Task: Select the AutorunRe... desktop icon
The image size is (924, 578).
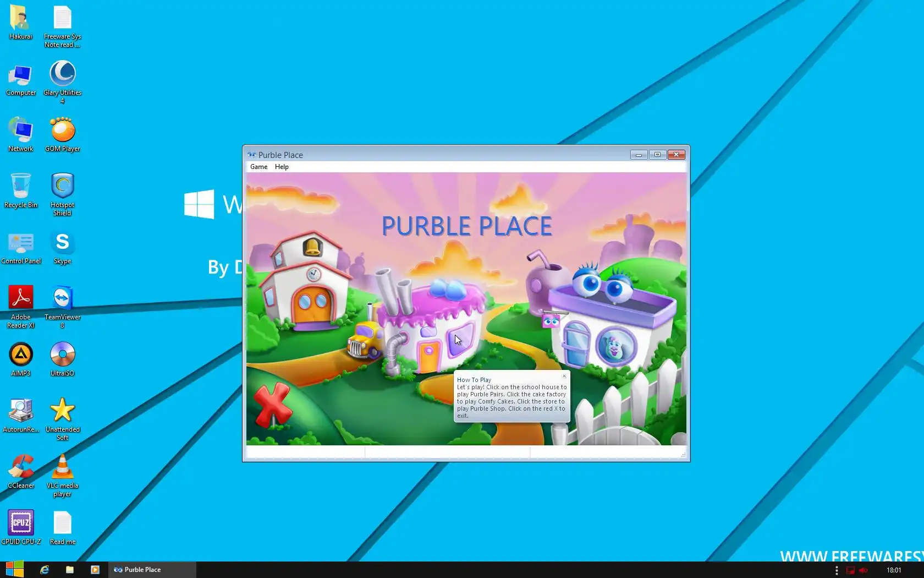Action: pyautogui.click(x=21, y=416)
